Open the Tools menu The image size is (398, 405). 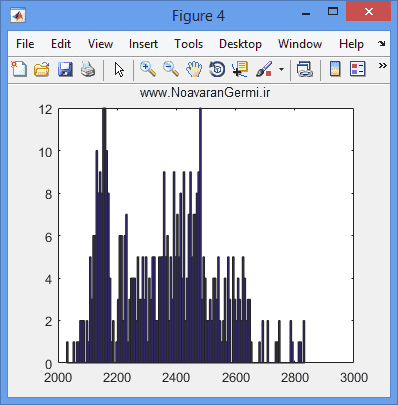coord(189,44)
